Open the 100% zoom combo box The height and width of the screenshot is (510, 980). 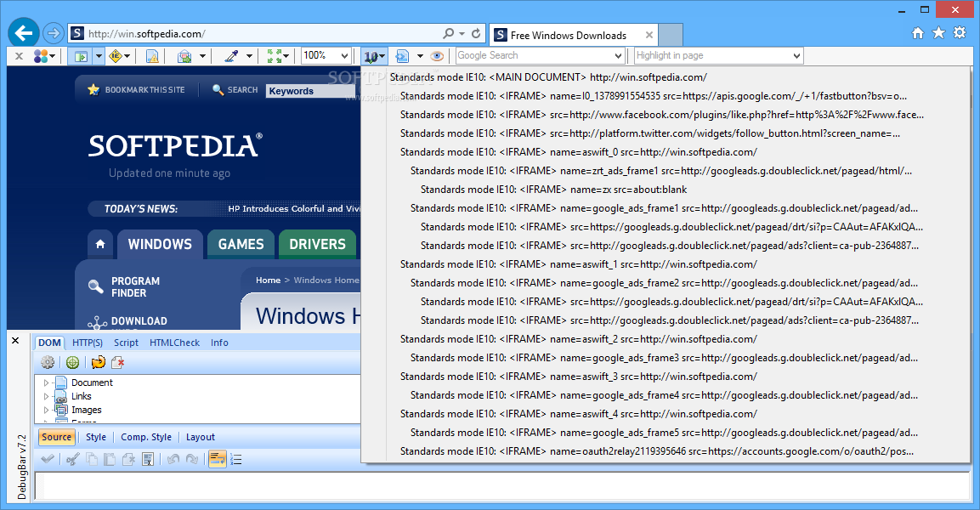326,55
